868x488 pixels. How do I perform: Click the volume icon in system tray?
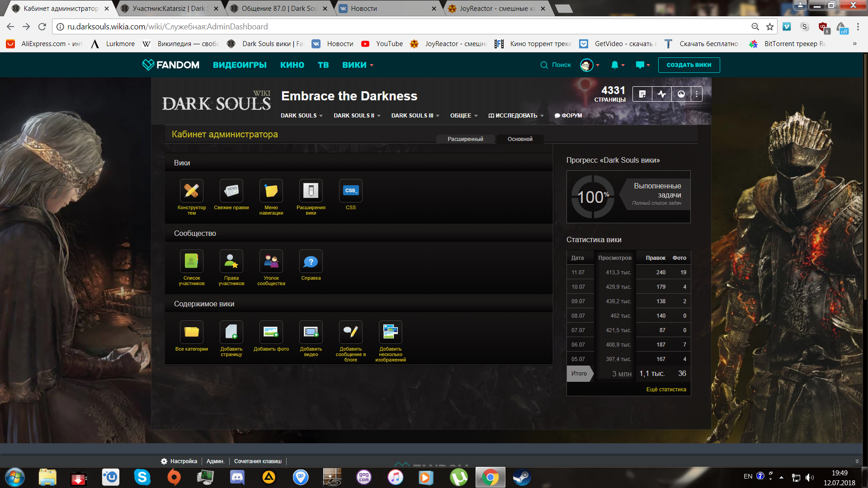(x=809, y=478)
